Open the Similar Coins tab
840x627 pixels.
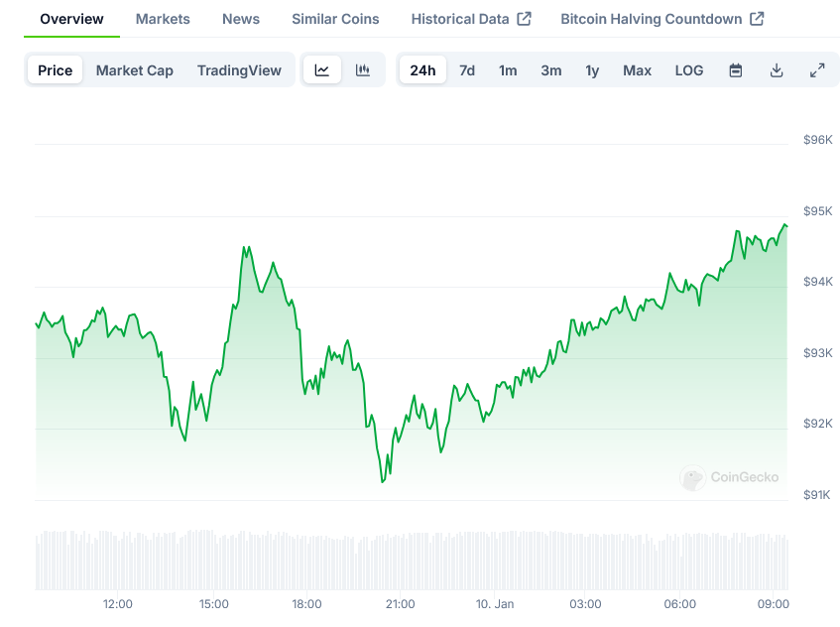(x=335, y=19)
